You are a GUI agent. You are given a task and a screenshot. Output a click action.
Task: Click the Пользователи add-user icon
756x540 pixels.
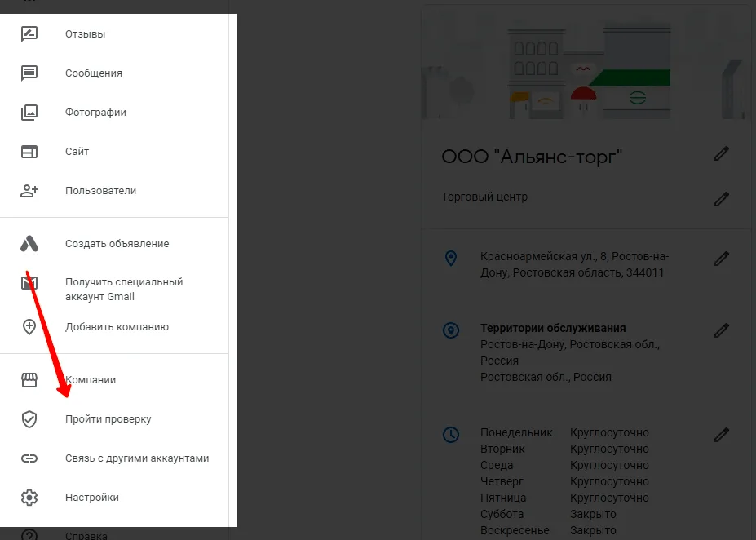[x=29, y=191]
